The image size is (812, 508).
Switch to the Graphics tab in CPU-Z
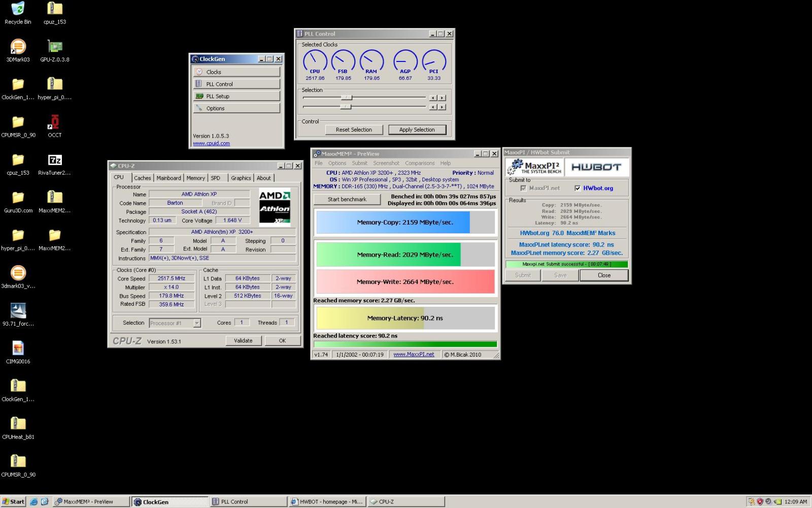[241, 178]
